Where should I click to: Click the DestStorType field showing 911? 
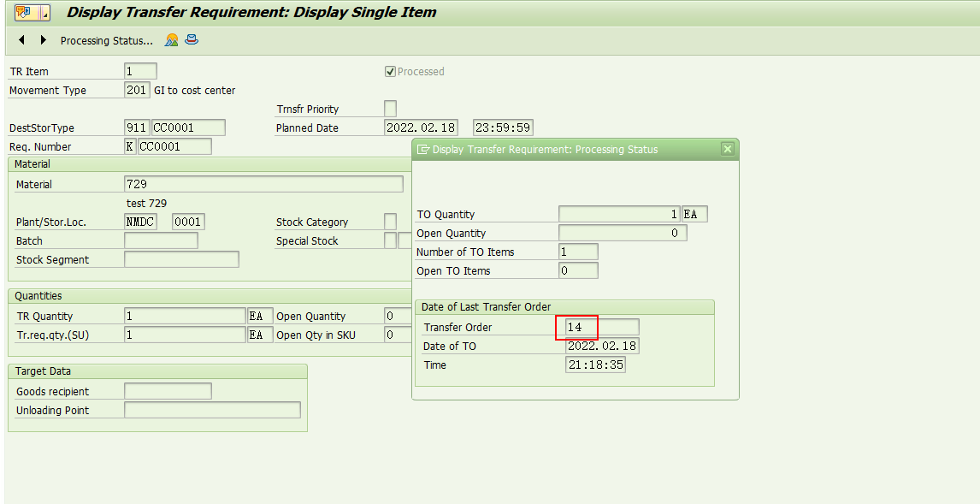[x=137, y=127]
